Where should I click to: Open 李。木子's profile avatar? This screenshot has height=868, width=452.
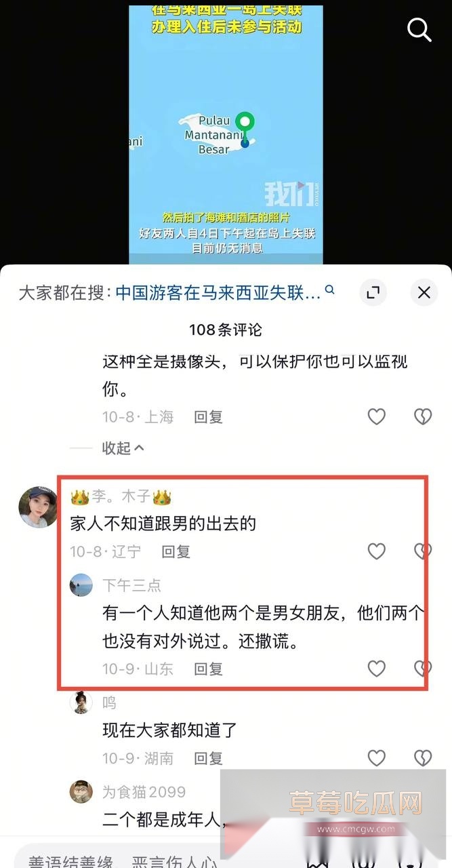point(38,507)
